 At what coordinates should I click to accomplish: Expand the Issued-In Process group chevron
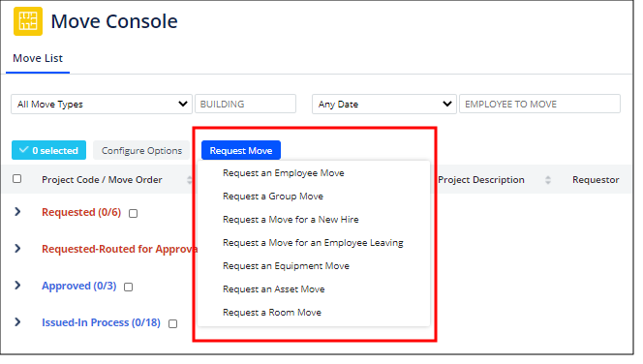click(x=17, y=322)
